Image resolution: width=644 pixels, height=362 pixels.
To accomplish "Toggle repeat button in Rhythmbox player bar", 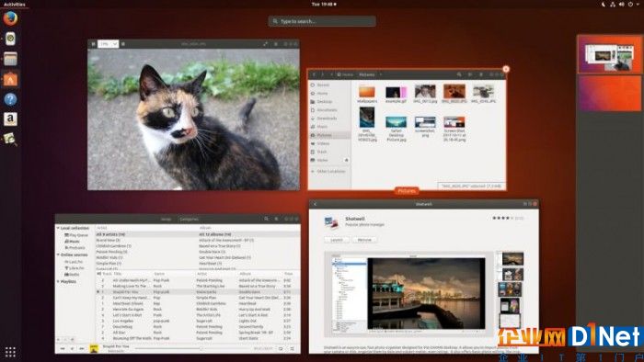I will pos(281,348).
